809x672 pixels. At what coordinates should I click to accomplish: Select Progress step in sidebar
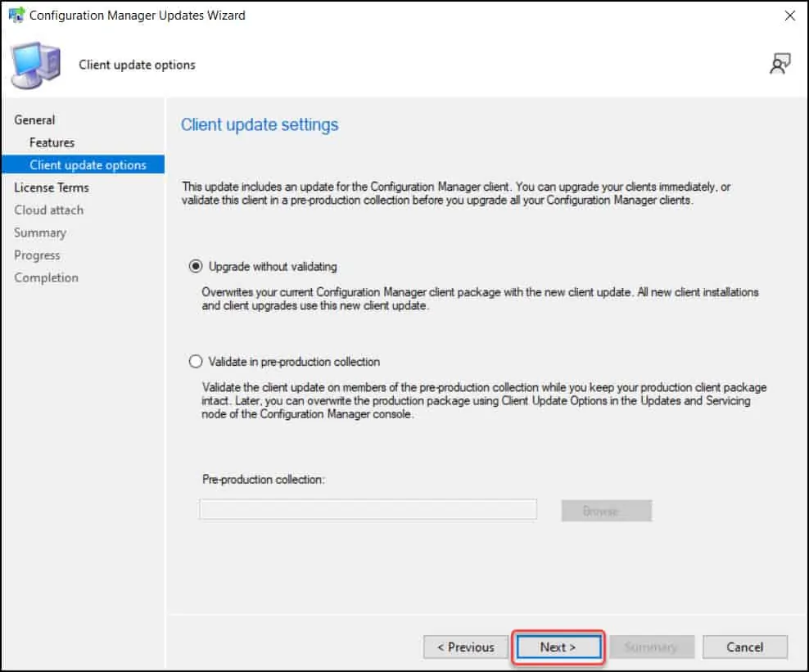pos(37,255)
